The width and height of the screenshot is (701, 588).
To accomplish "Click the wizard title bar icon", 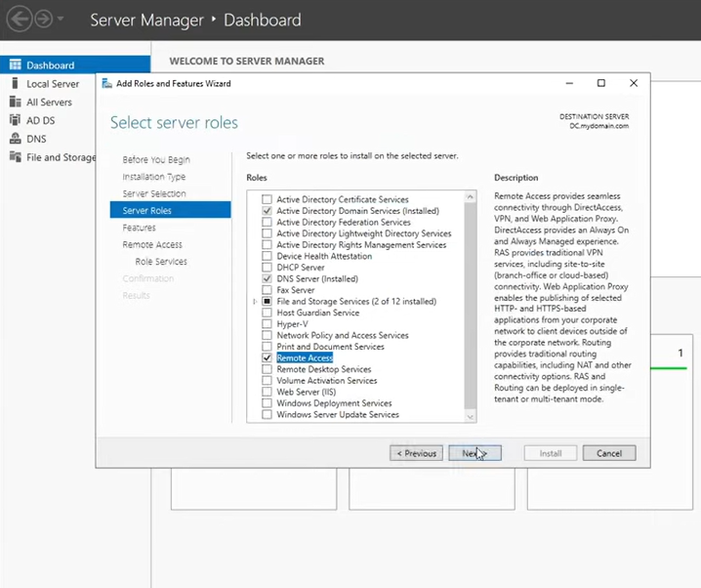I will pyautogui.click(x=106, y=83).
